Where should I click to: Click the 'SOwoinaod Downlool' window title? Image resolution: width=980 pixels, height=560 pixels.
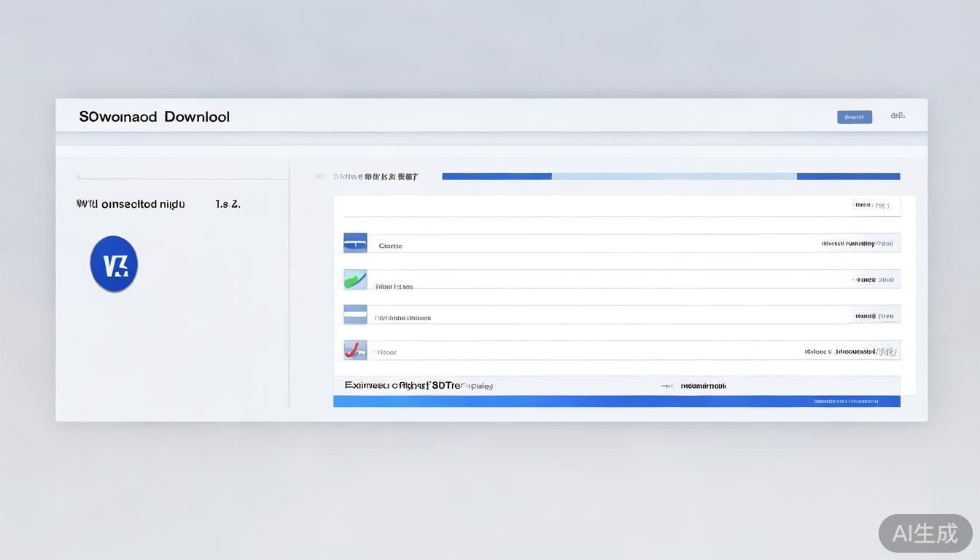point(154,117)
